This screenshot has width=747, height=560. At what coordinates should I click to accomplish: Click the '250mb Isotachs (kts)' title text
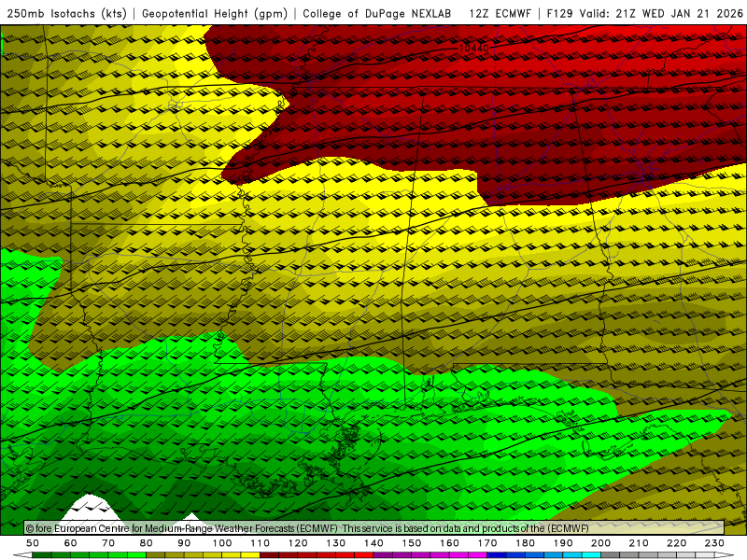click(67, 13)
